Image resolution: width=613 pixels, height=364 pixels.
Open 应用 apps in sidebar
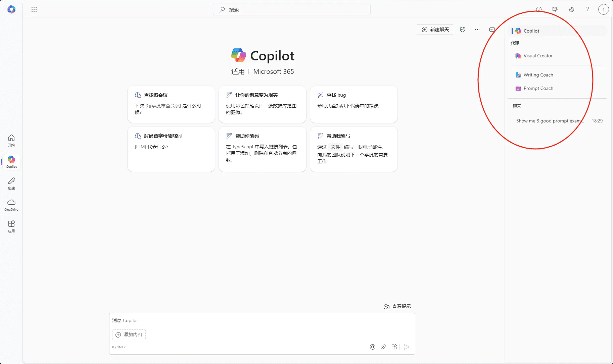coord(11,226)
